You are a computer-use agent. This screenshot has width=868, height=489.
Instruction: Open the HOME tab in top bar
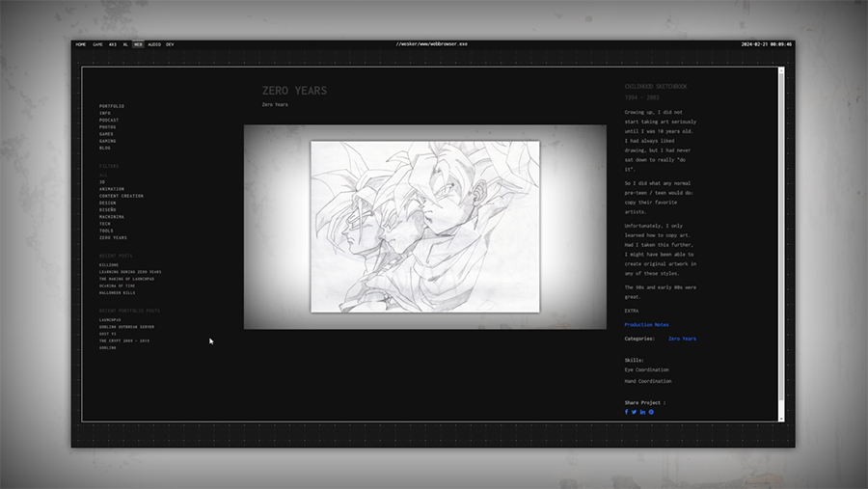pyautogui.click(x=81, y=44)
